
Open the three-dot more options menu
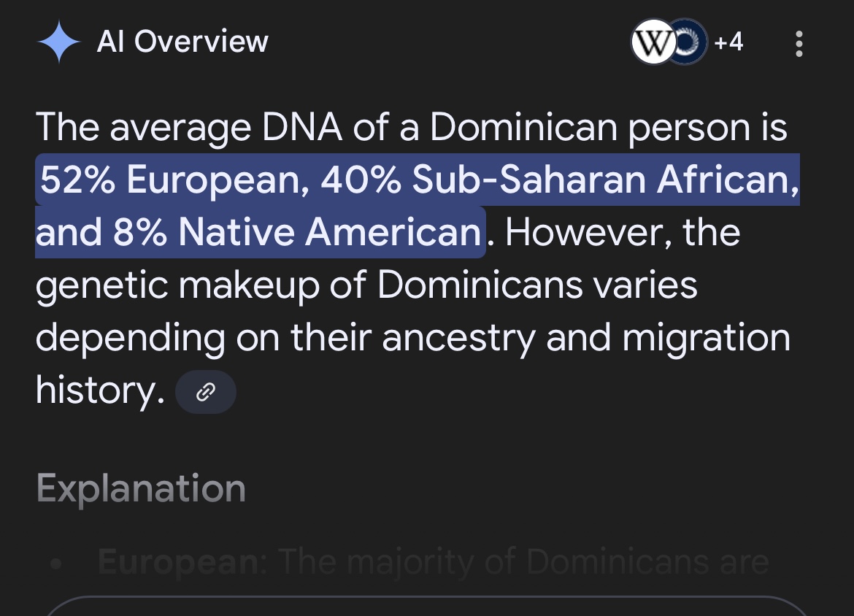(x=799, y=44)
